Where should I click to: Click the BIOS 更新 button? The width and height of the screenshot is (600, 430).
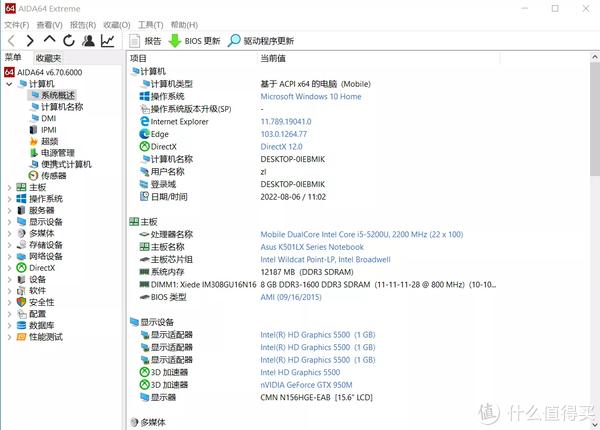[194, 41]
